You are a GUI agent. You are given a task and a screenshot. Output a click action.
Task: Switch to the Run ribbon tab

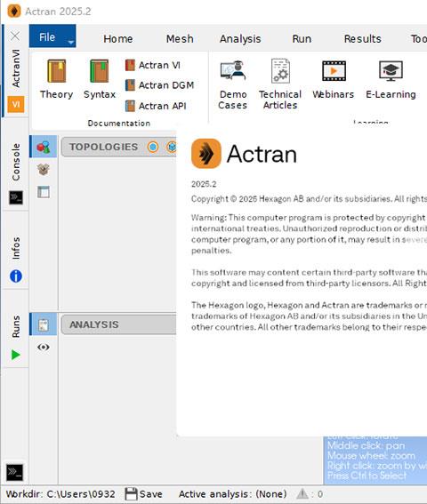tap(302, 39)
